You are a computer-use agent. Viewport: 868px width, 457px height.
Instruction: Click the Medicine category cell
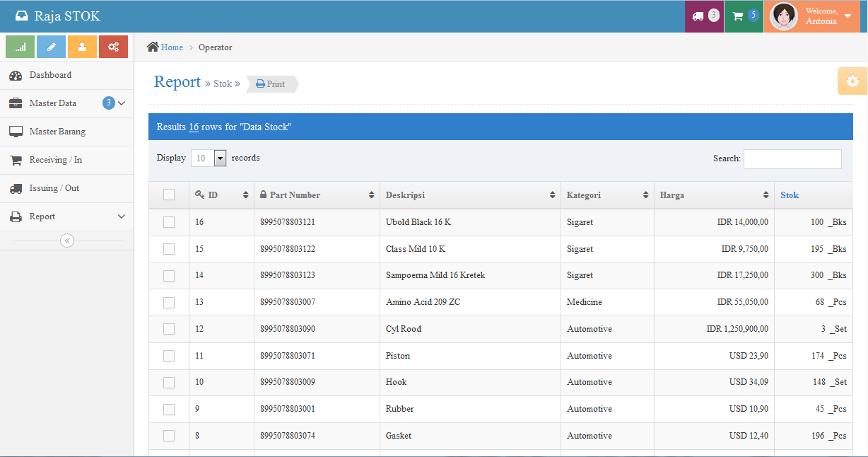585,302
